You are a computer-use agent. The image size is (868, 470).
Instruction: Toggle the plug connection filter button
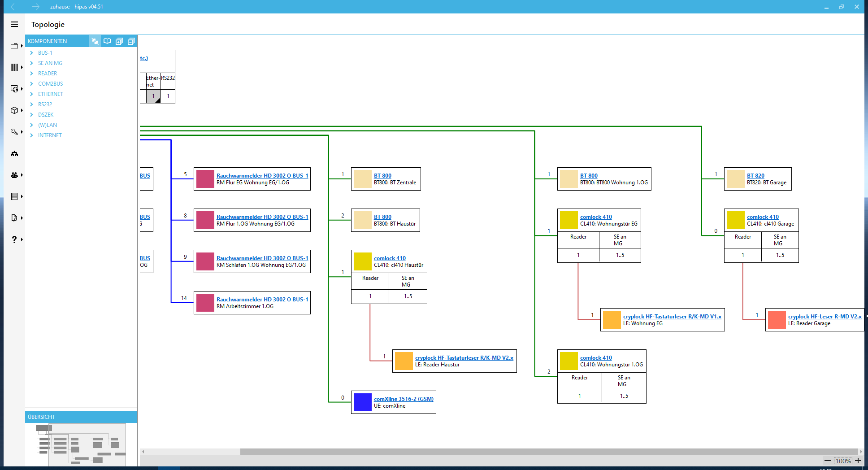click(x=95, y=41)
